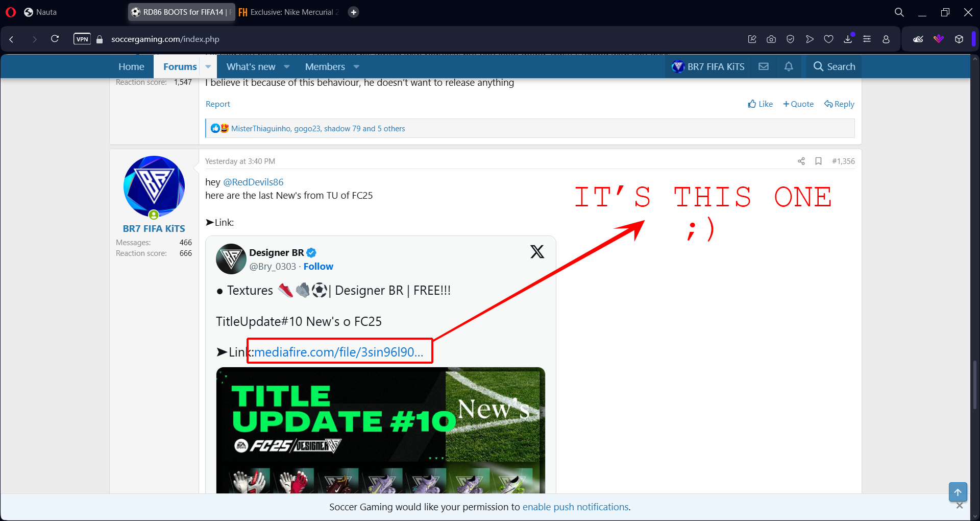Open Designer BR tweet profile avatar
Viewport: 980px width, 521px height.
tap(231, 259)
